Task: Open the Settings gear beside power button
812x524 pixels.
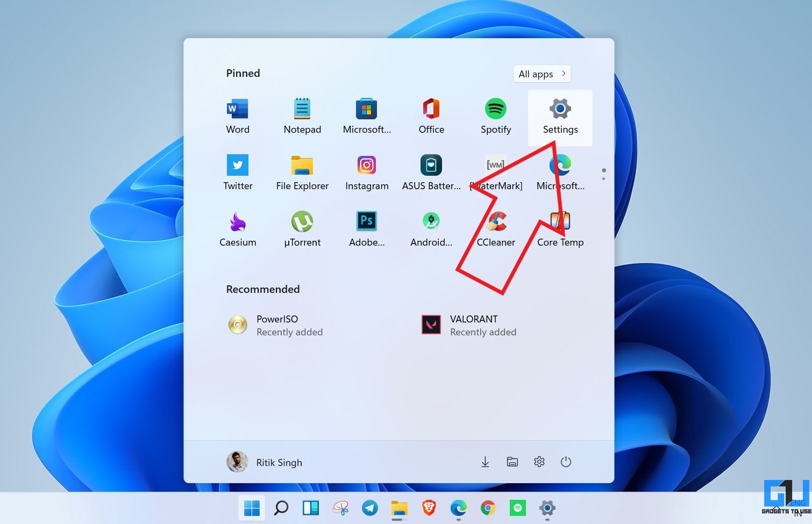Action: coord(539,462)
